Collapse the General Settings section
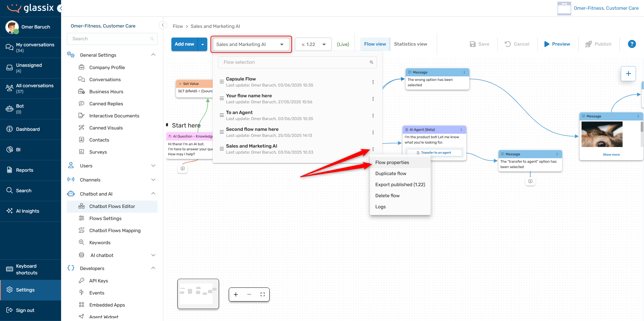The height and width of the screenshot is (321, 644). 153,55
